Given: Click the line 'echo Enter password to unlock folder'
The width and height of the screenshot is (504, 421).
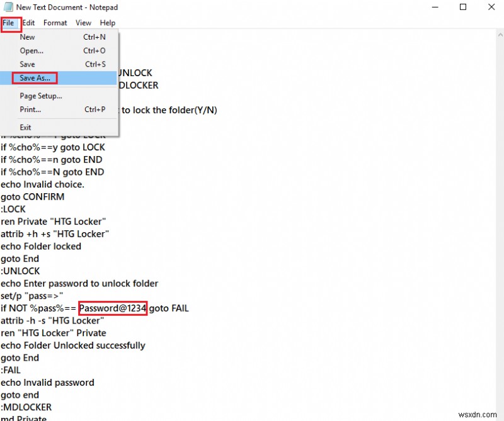Looking at the screenshot, I should click(79, 284).
